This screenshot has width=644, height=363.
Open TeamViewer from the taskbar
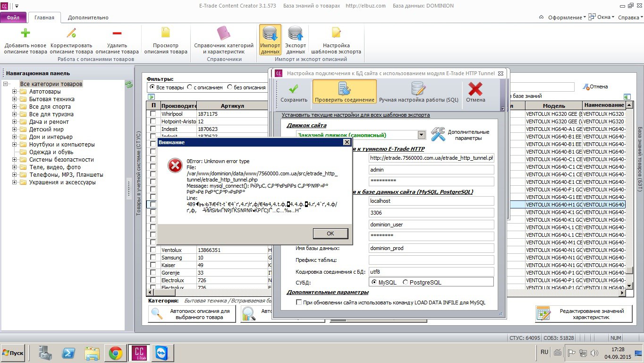click(x=163, y=353)
